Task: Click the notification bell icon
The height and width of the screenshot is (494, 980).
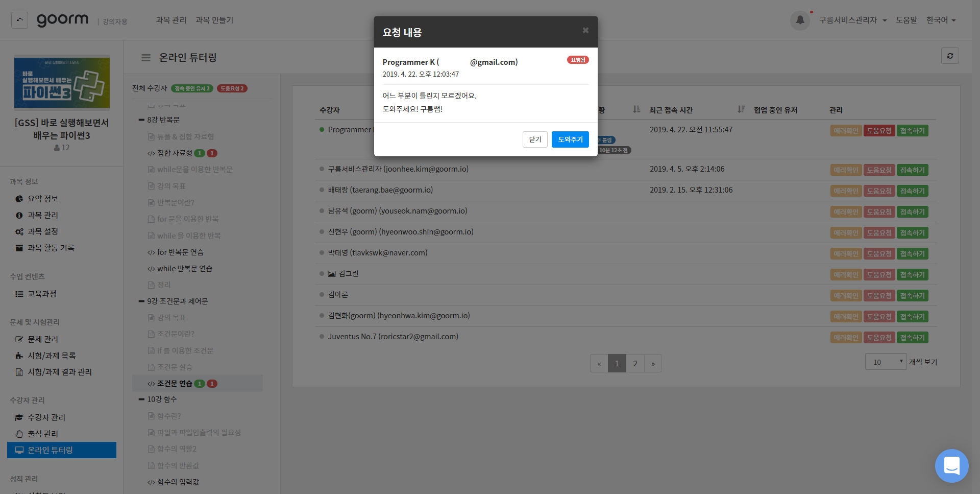Action: [800, 20]
